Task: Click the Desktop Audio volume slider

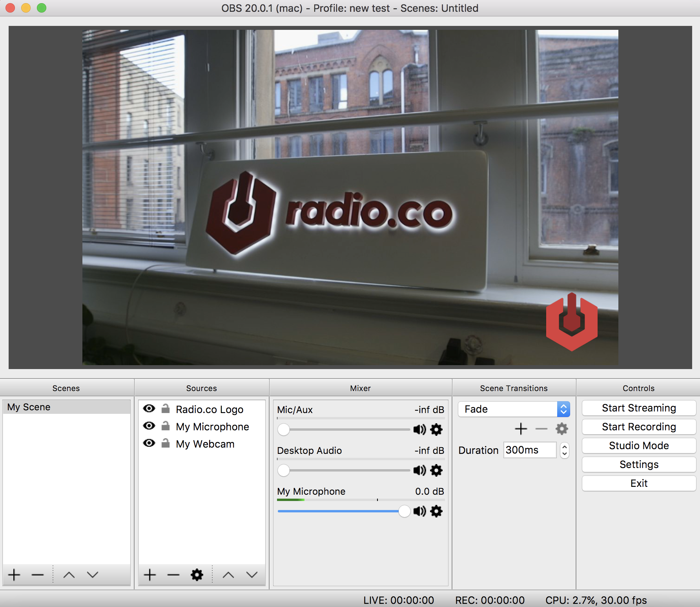Action: tap(344, 470)
